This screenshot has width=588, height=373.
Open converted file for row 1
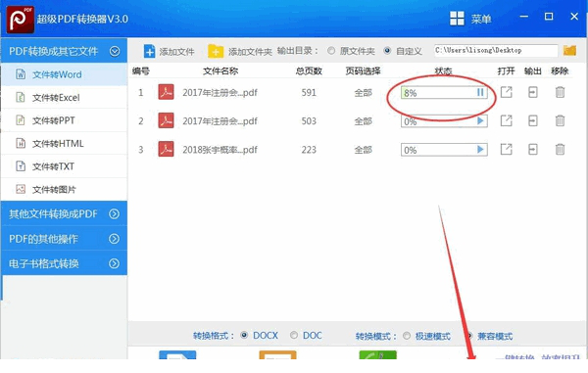[507, 92]
